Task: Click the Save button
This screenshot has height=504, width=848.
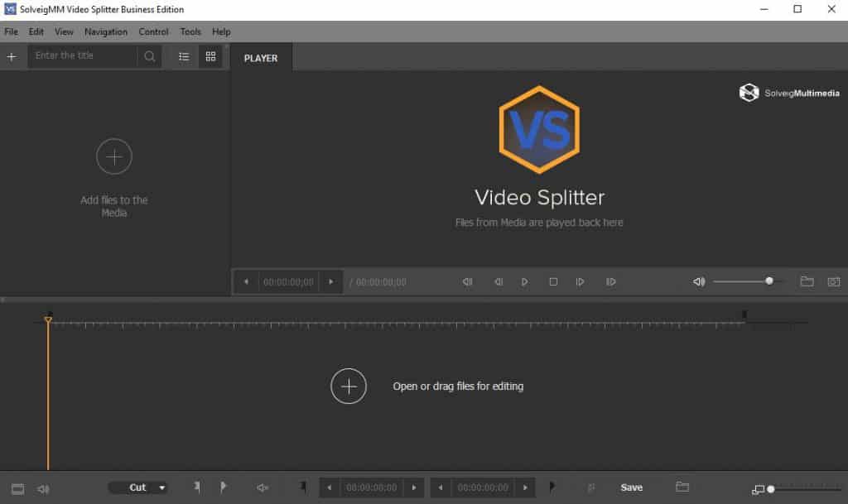Action: [632, 487]
